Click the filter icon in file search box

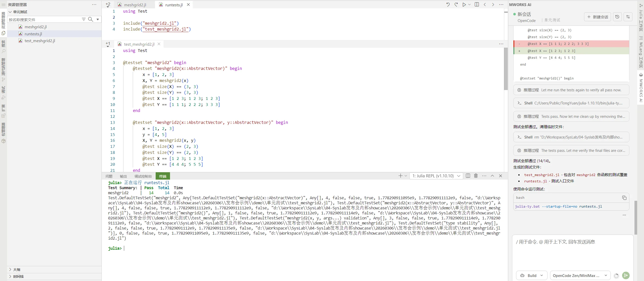coord(84,19)
